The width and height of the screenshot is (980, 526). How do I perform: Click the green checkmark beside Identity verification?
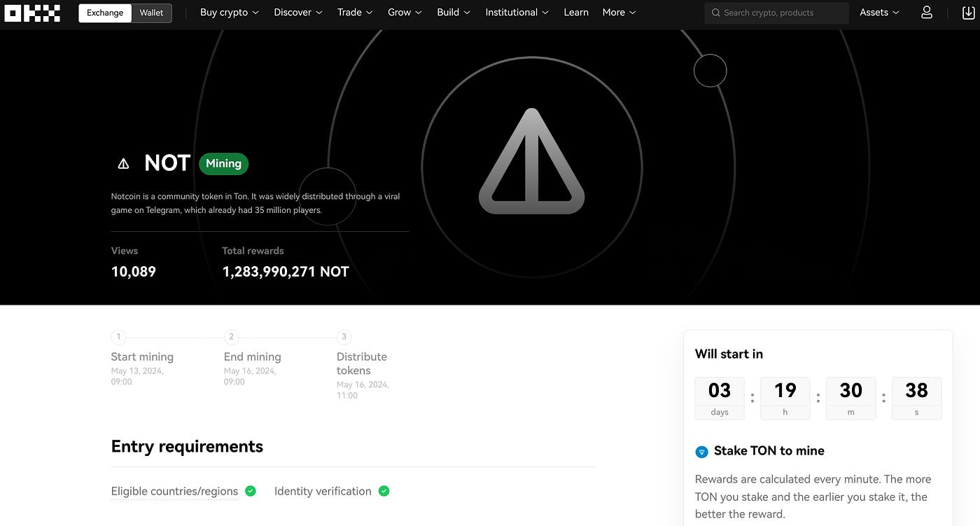click(x=384, y=490)
